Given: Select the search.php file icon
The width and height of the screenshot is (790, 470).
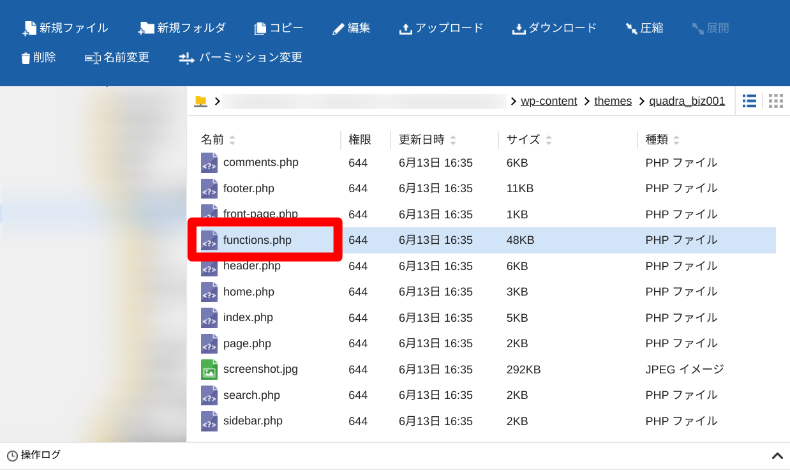Looking at the screenshot, I should (209, 395).
